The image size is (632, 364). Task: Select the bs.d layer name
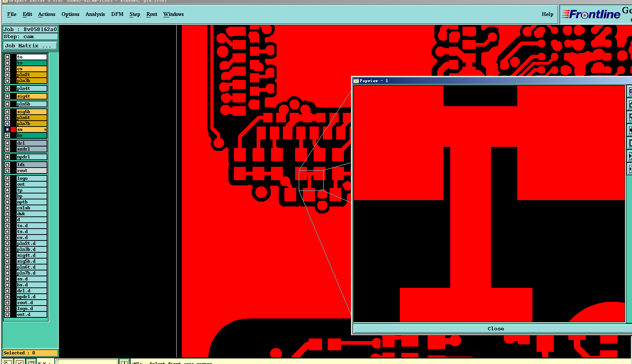[x=32, y=285]
